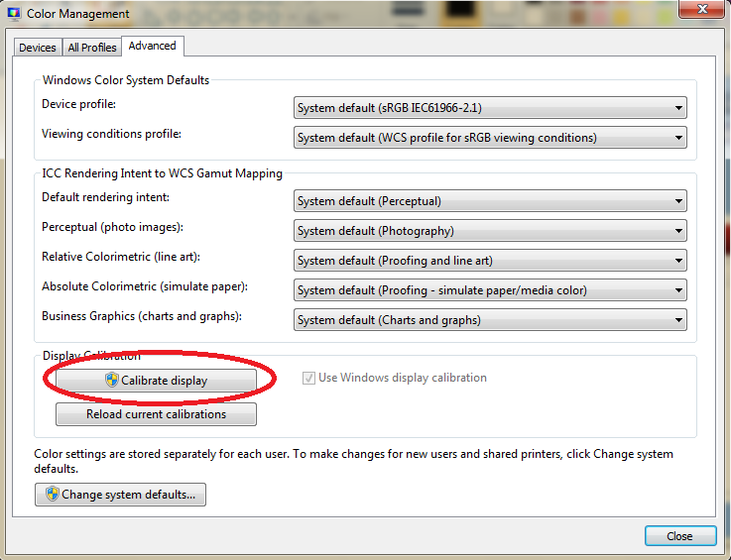Toggle Use Windows display calibration checkbox

[x=308, y=378]
